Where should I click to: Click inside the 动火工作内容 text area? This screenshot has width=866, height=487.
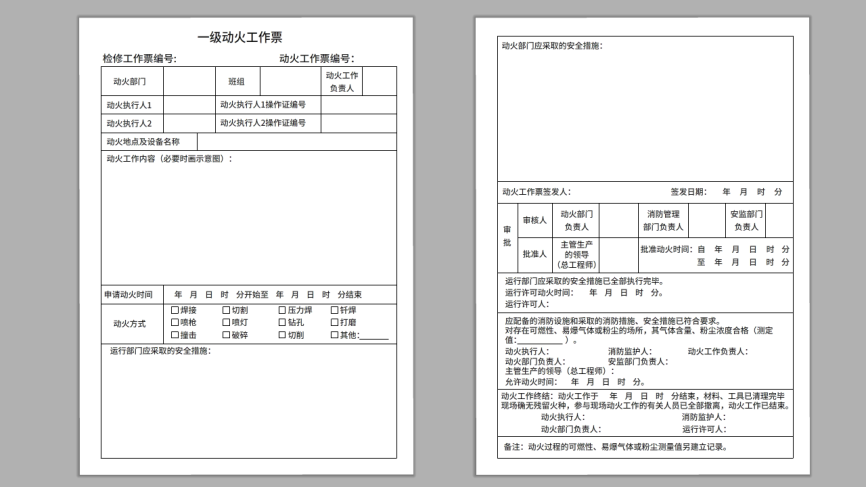tap(248, 220)
